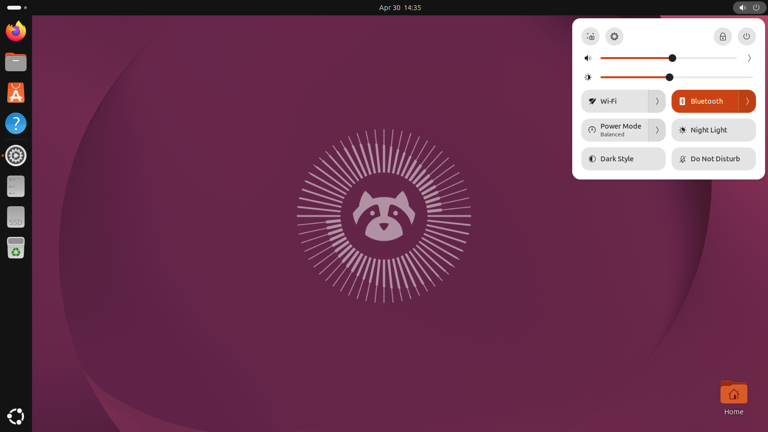Screen dimensions: 768x432
Task: Open the running Settings app in dock
Action: tap(16, 155)
